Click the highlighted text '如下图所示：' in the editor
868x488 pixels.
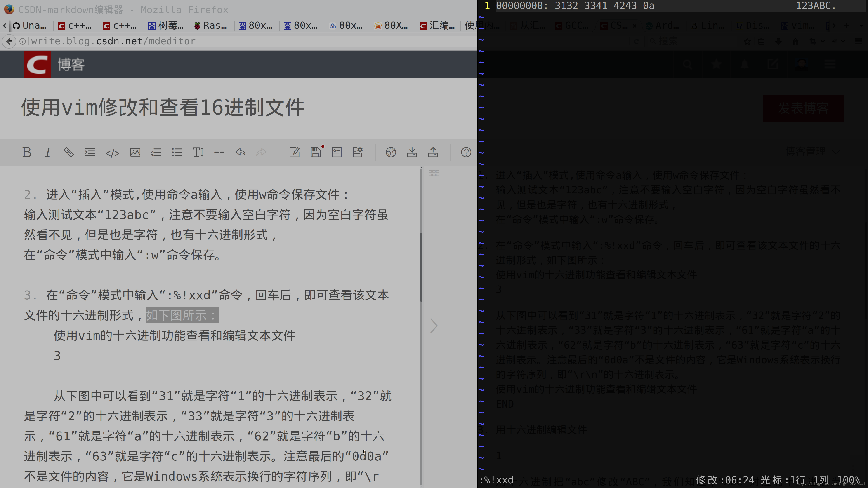coord(182,315)
